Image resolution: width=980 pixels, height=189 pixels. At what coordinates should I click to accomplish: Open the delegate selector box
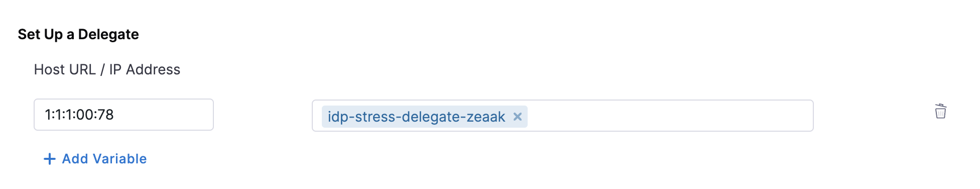pyautogui.click(x=562, y=116)
